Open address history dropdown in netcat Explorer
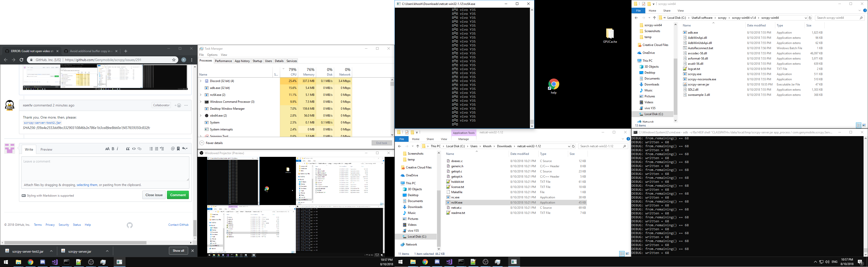Viewport: 868px width, 267px height. click(569, 146)
